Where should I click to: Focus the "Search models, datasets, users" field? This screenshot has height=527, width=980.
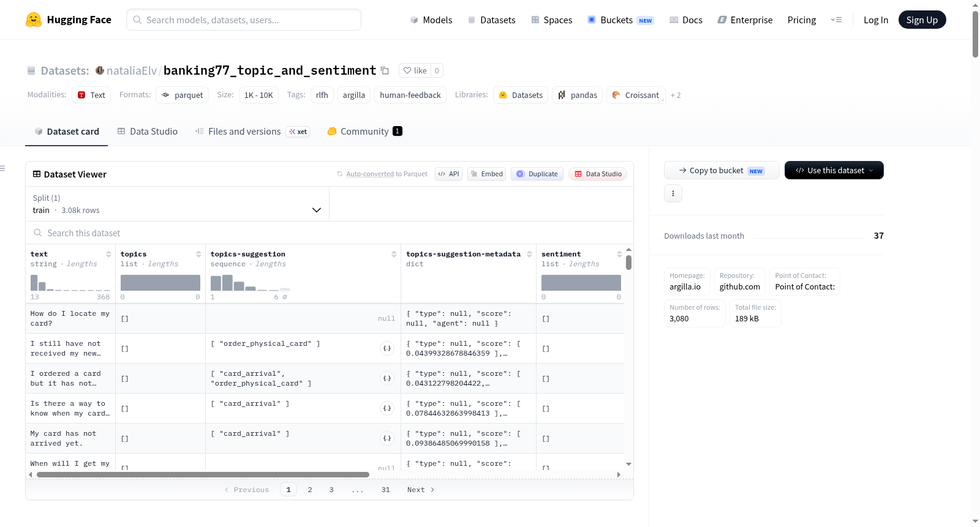(244, 20)
